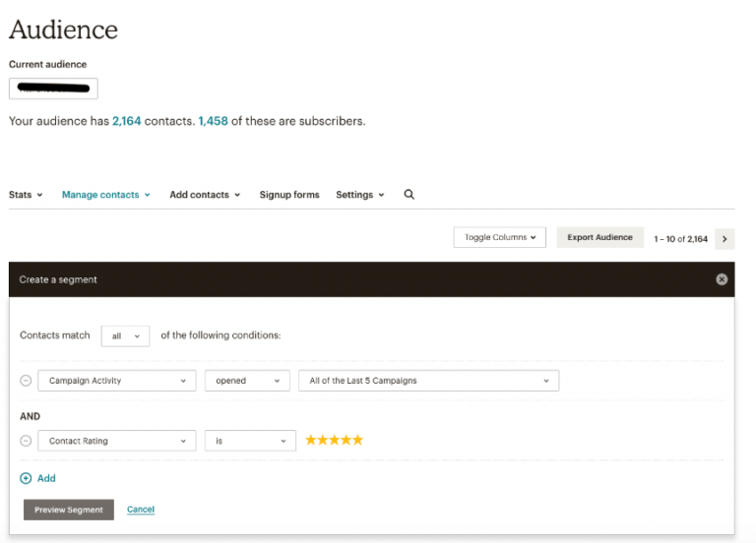756x543 pixels.
Task: Open the Manage contacts menu
Action: (105, 195)
